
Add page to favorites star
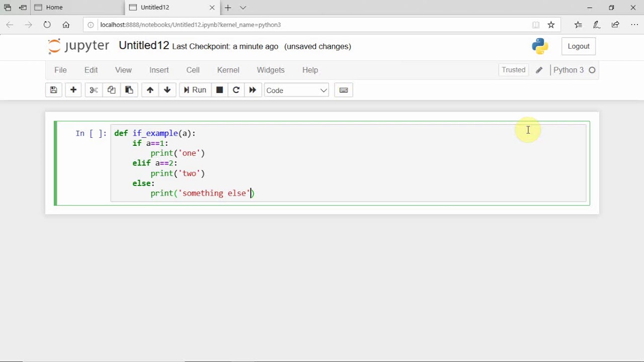coord(551,25)
